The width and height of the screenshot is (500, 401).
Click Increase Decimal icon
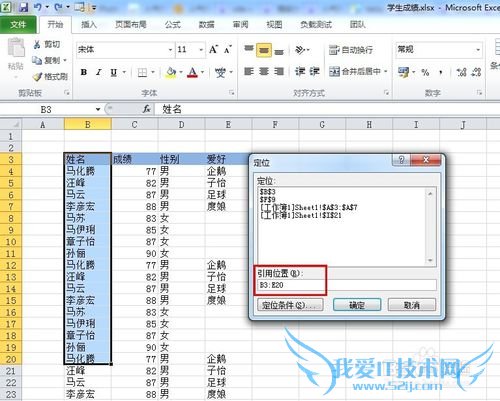tap(461, 72)
